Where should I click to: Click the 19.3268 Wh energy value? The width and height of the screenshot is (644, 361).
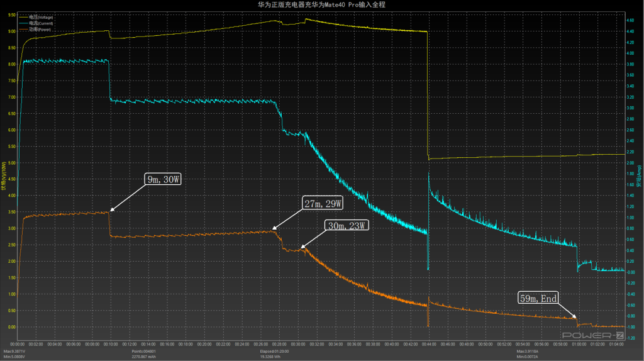pos(270,357)
